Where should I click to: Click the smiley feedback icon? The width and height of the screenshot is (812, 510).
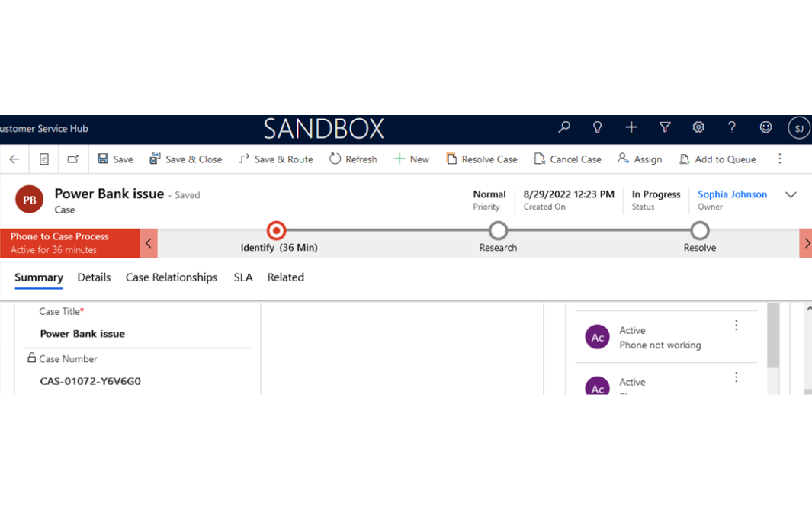765,128
